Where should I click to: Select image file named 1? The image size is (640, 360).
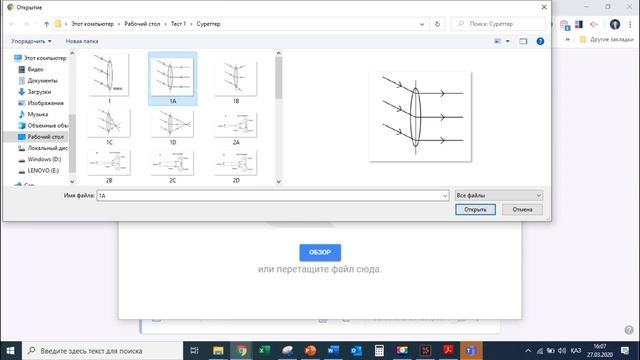pyautogui.click(x=109, y=78)
